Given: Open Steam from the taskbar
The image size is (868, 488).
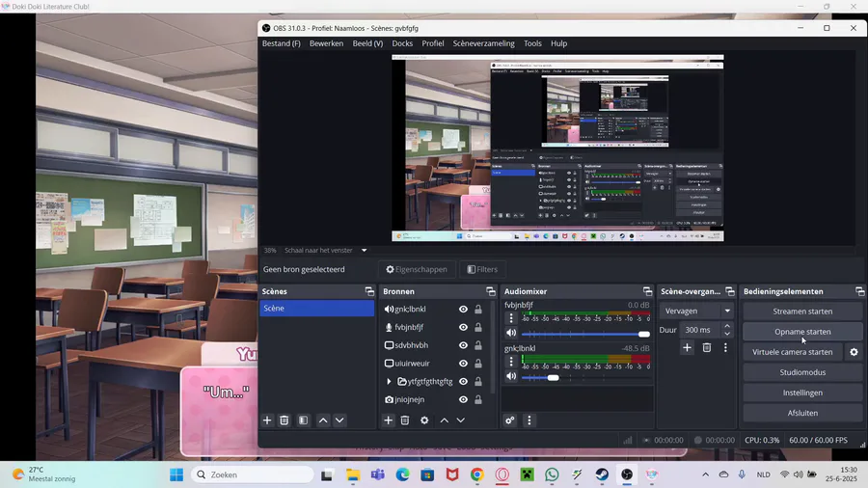Looking at the screenshot, I should pyautogui.click(x=602, y=474).
